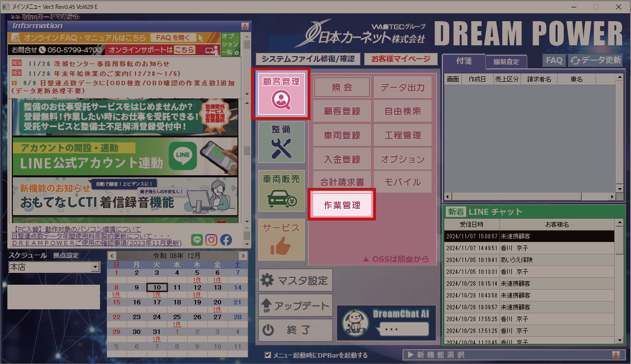Screen dimensions: 631x364
Task: Open the サービス thumbs-up icon
Action: click(281, 240)
